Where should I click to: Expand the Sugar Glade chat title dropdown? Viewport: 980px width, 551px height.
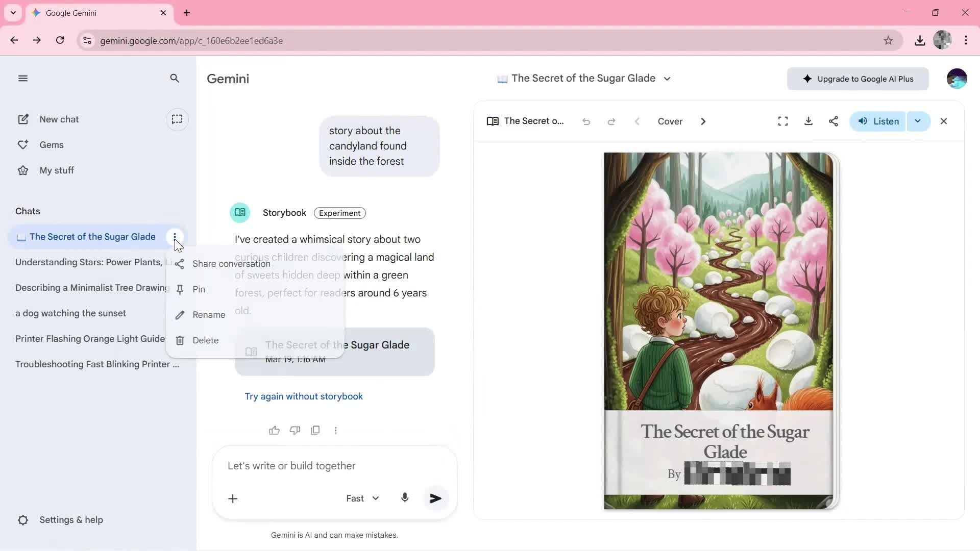(667, 79)
